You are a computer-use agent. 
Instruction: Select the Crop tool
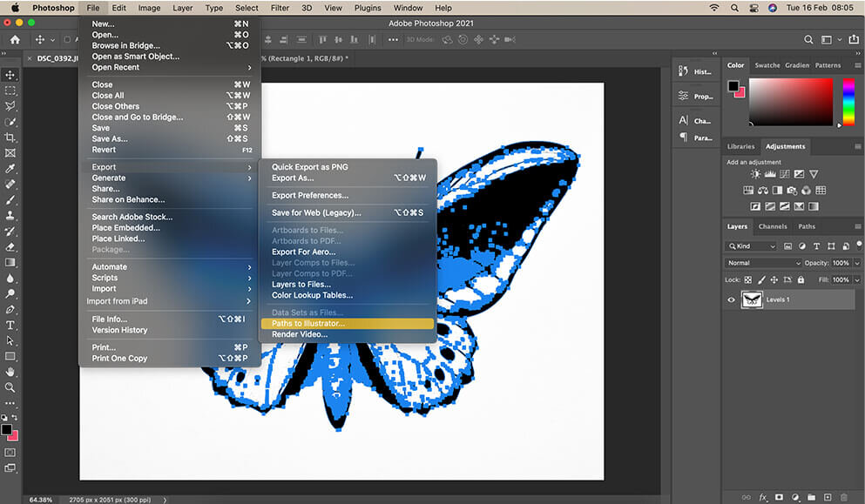(x=10, y=138)
